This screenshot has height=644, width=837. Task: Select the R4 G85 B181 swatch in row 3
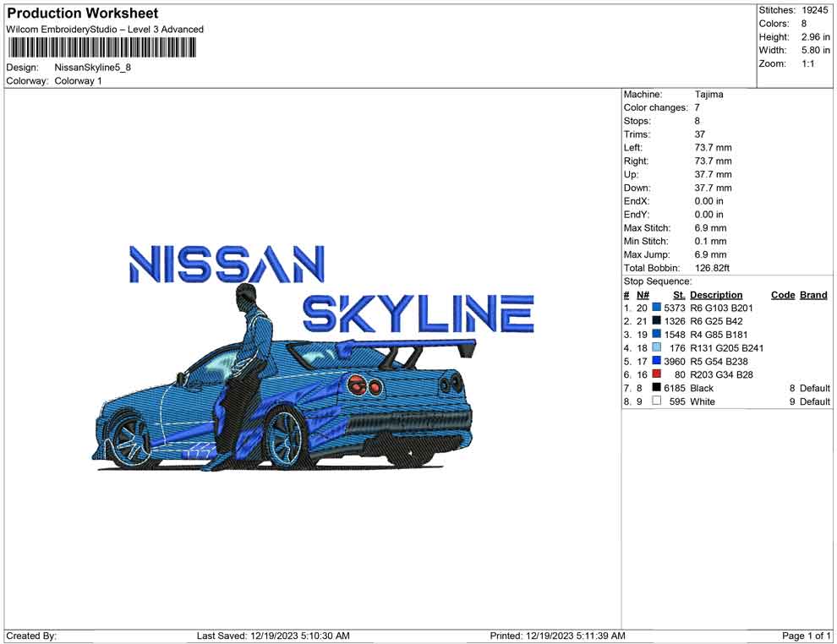click(656, 335)
